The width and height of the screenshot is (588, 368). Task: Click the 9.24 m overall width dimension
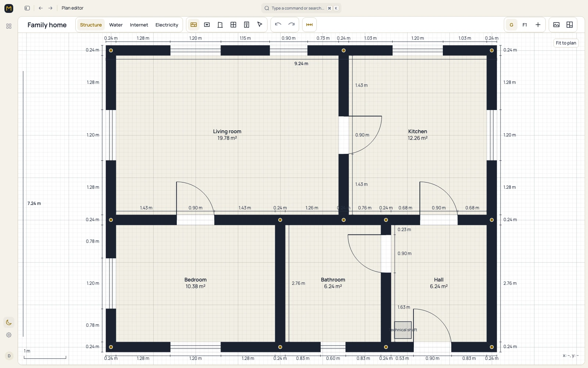(x=301, y=64)
